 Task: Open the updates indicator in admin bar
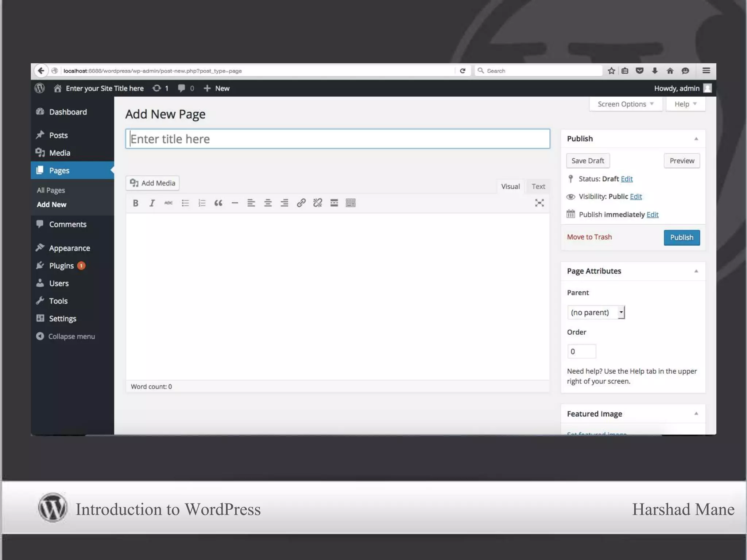(160, 88)
